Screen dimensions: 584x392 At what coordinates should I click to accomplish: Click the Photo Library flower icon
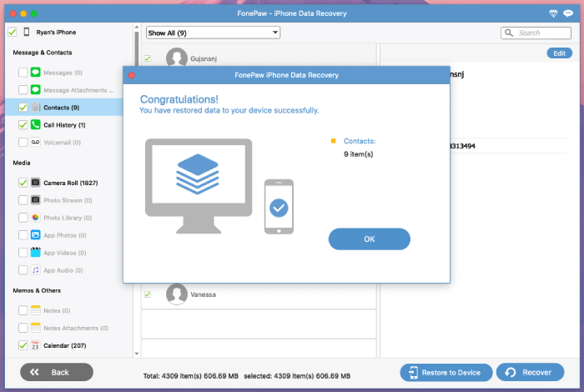tap(35, 218)
